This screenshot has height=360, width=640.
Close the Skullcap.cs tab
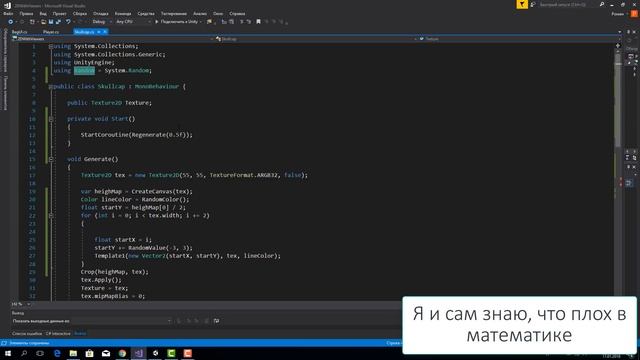(105, 32)
